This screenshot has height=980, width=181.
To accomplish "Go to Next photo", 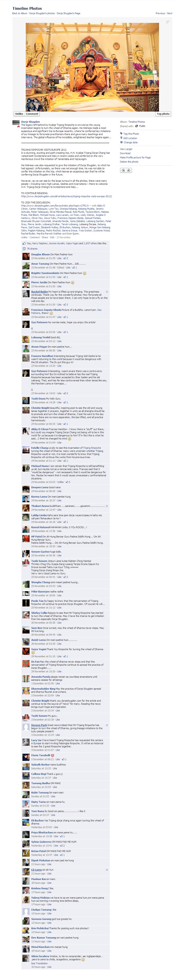I will 170,13.
